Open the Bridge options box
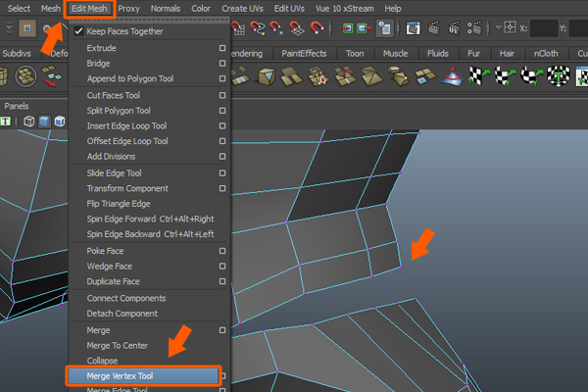This screenshot has height=392, width=588. 222,64
